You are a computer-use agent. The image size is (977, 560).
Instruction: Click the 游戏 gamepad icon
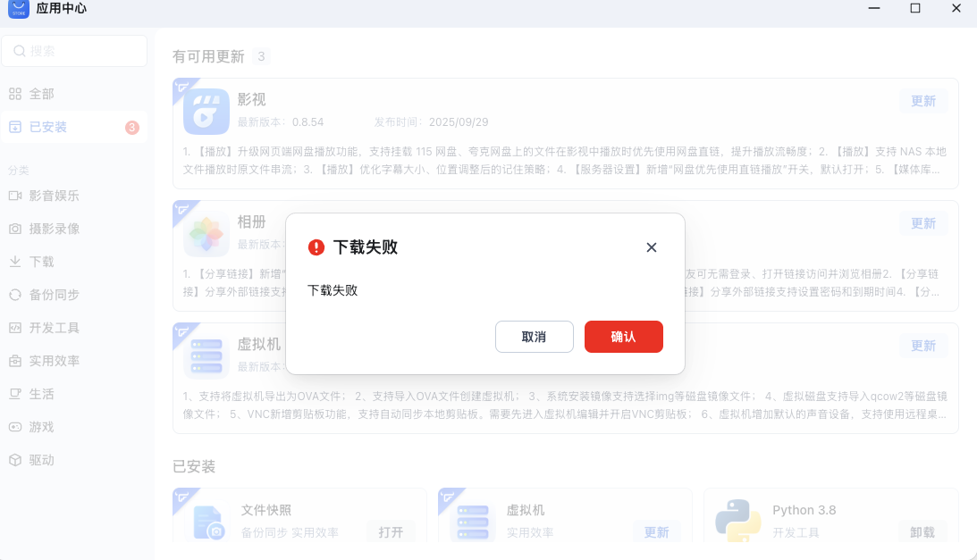point(15,427)
